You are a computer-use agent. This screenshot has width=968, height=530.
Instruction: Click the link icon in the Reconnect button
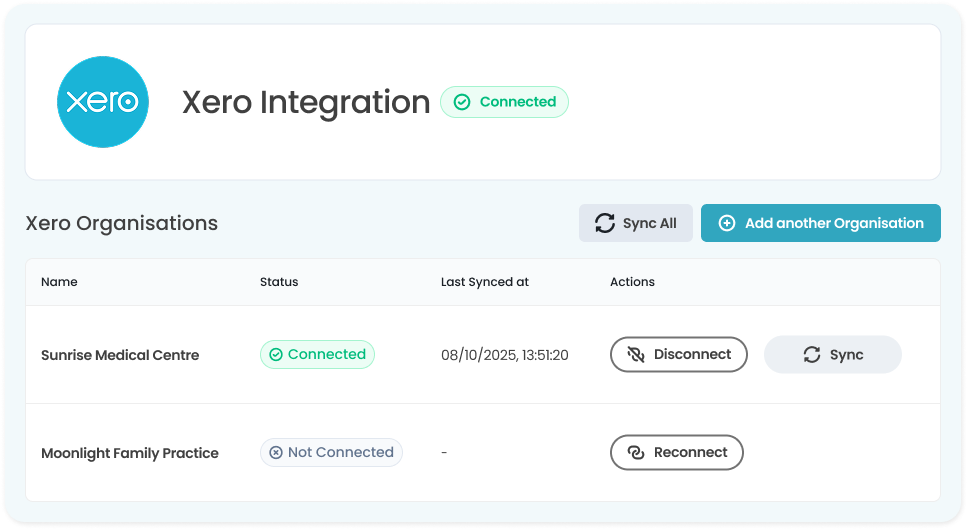[x=636, y=452]
